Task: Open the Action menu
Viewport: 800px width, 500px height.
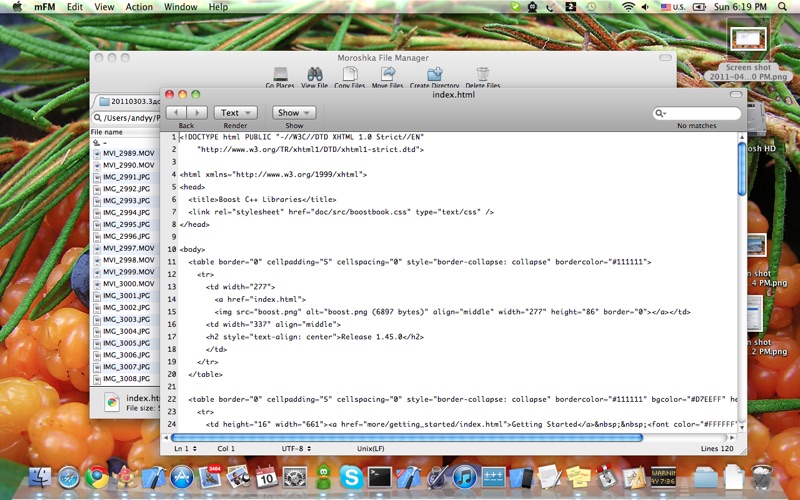Action: pyautogui.click(x=139, y=7)
